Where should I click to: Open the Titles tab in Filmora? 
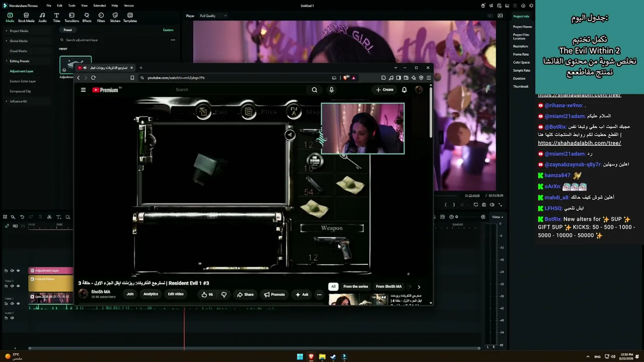click(56, 18)
